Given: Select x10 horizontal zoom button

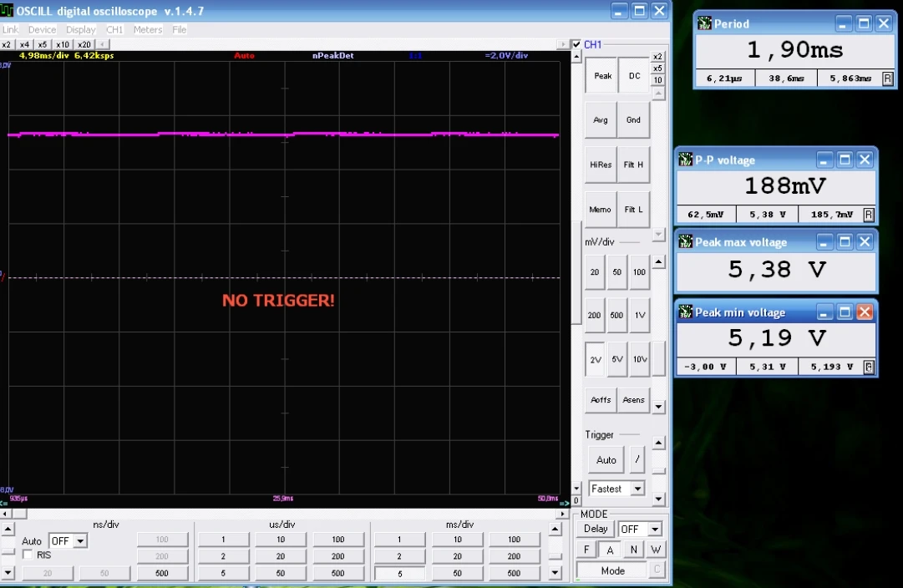Looking at the screenshot, I should pos(63,44).
